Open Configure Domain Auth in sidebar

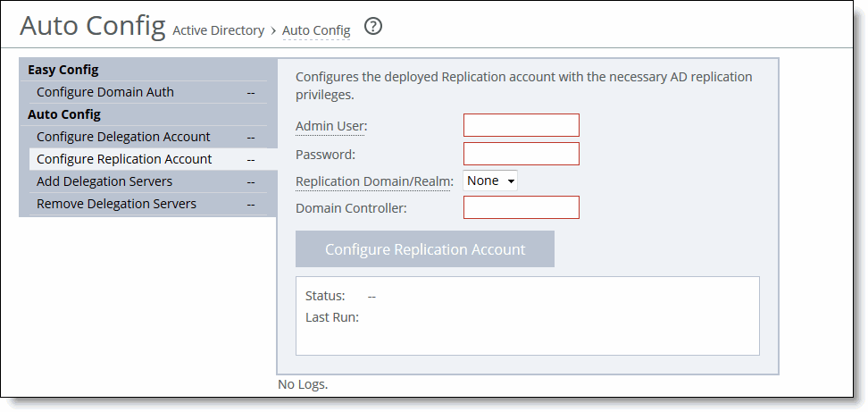pyautogui.click(x=148, y=92)
